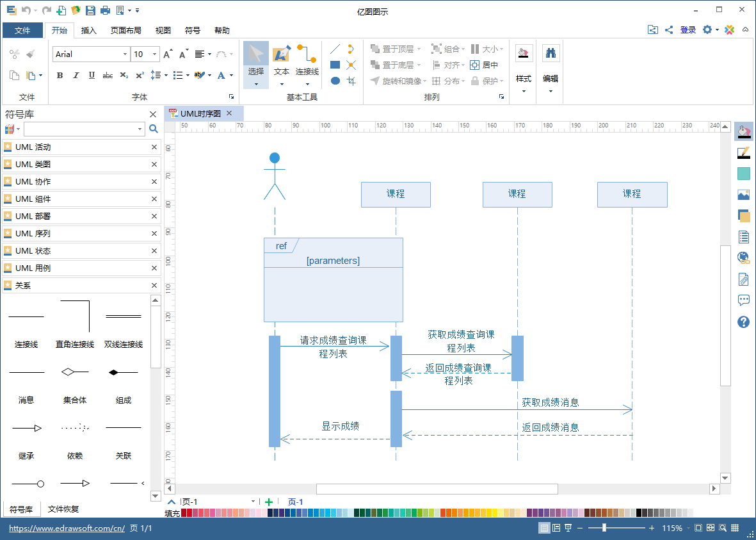
Task: Click the Redo icon in title bar
Action: 47,10
